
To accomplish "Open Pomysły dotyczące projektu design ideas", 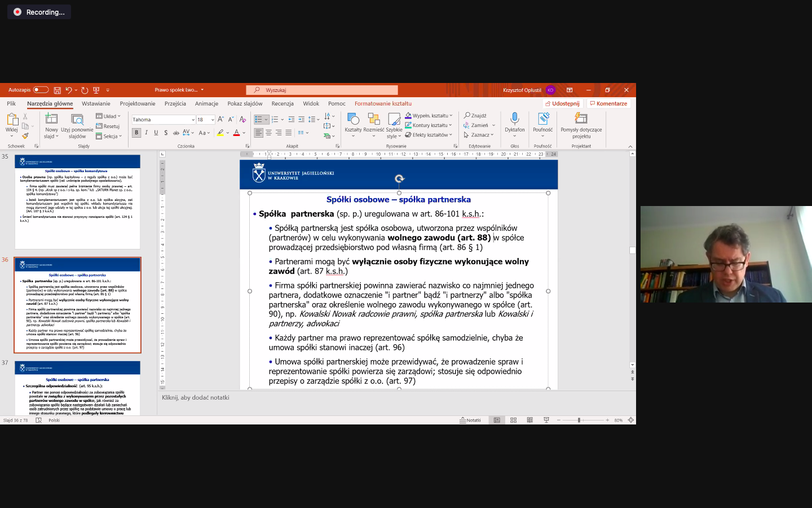I will pos(581,125).
